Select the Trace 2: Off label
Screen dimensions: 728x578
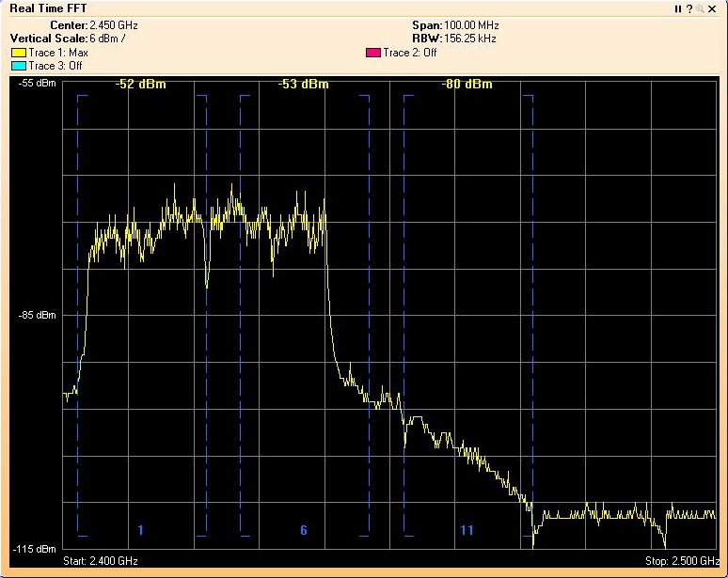tap(410, 53)
